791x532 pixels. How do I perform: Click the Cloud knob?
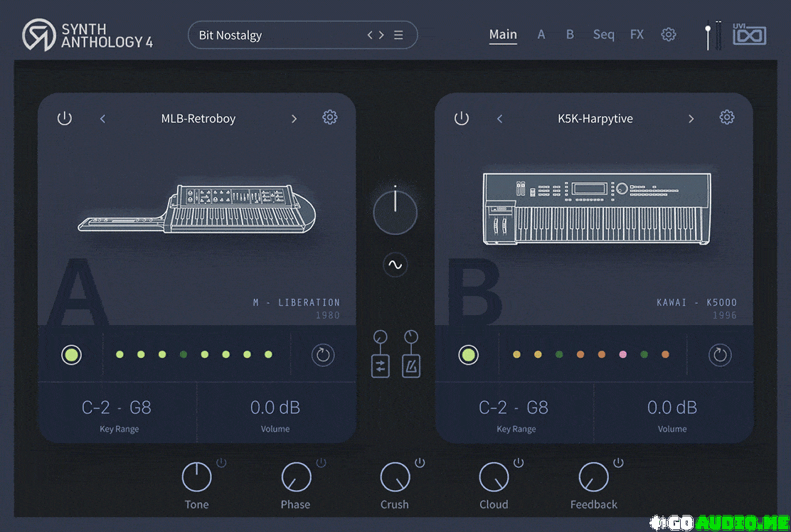[x=494, y=477]
